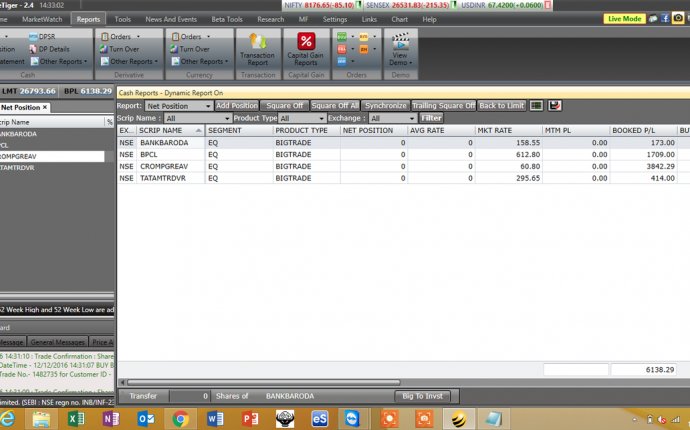Open News And Events menu
The width and height of the screenshot is (690, 430).
[x=171, y=19]
